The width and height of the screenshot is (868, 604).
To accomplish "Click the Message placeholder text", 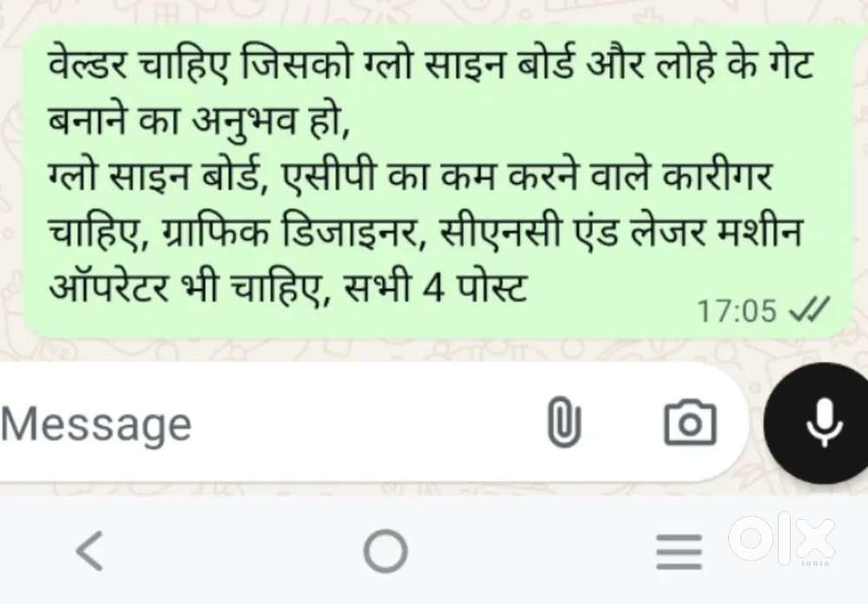I will pyautogui.click(x=96, y=425).
